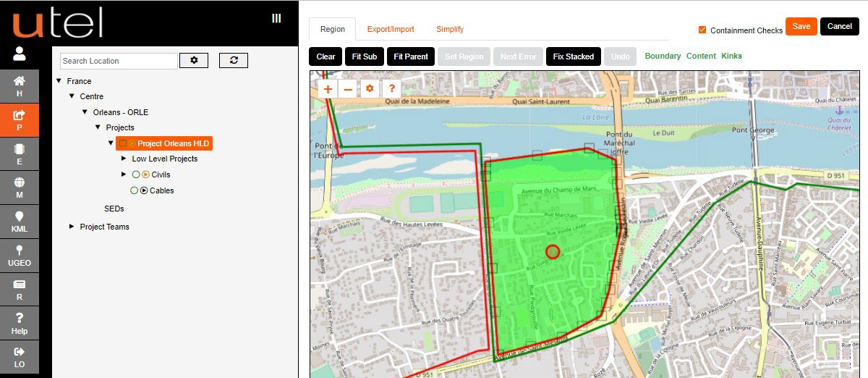Focus the Search Location input field
868x378 pixels.
119,61
